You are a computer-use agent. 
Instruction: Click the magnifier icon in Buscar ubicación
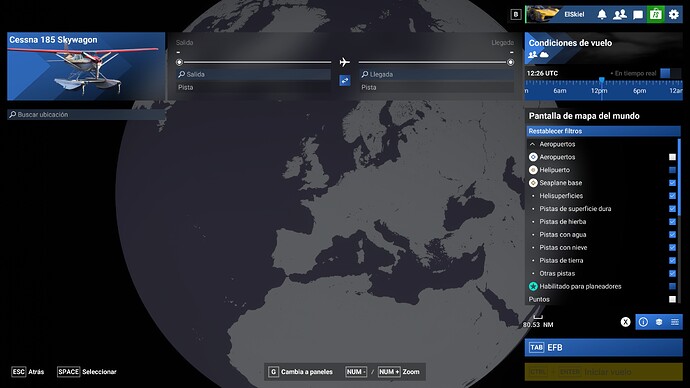click(x=13, y=114)
